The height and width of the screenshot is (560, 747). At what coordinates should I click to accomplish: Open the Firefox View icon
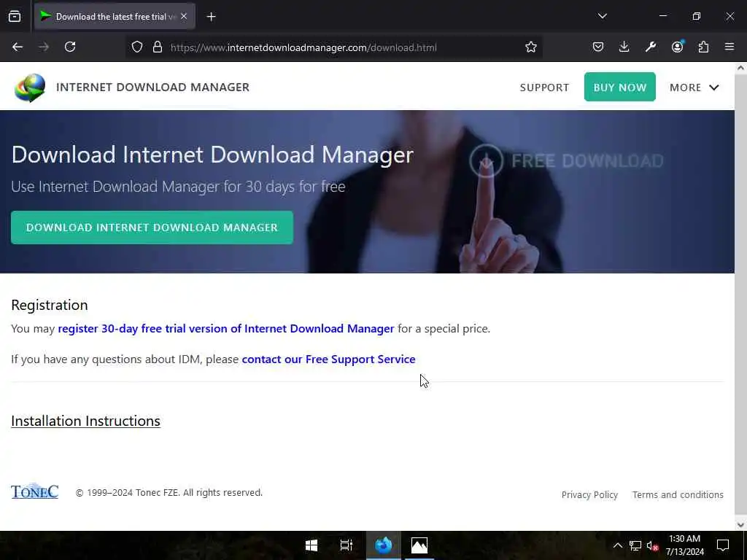pos(15,17)
